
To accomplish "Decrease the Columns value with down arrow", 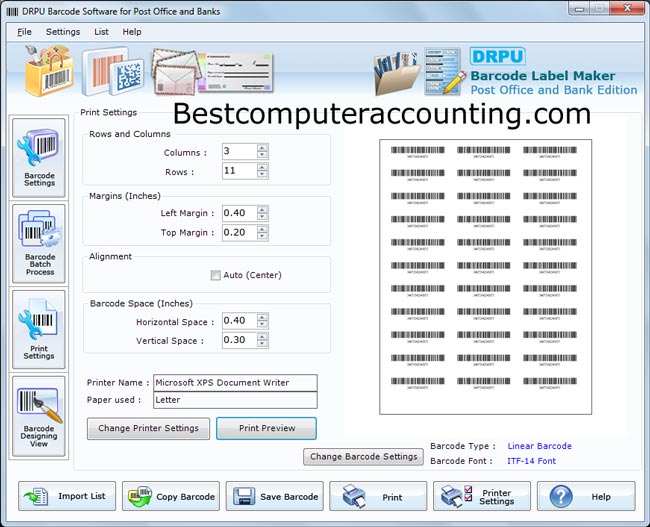I will point(262,155).
